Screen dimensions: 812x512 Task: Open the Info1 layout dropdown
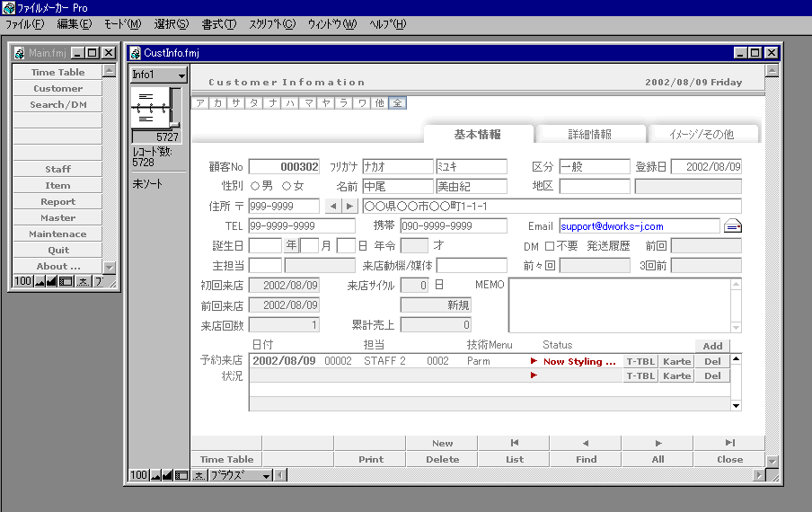[158, 75]
